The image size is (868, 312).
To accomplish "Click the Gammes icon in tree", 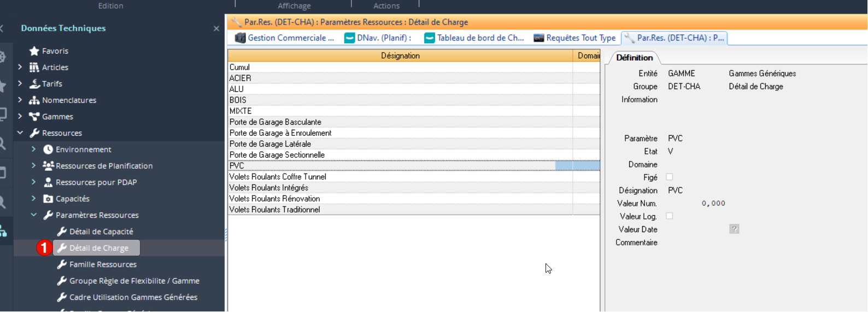I will [x=34, y=117].
